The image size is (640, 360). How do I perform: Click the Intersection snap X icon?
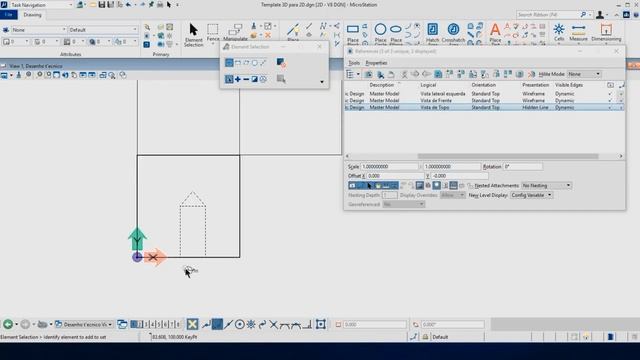(273, 324)
